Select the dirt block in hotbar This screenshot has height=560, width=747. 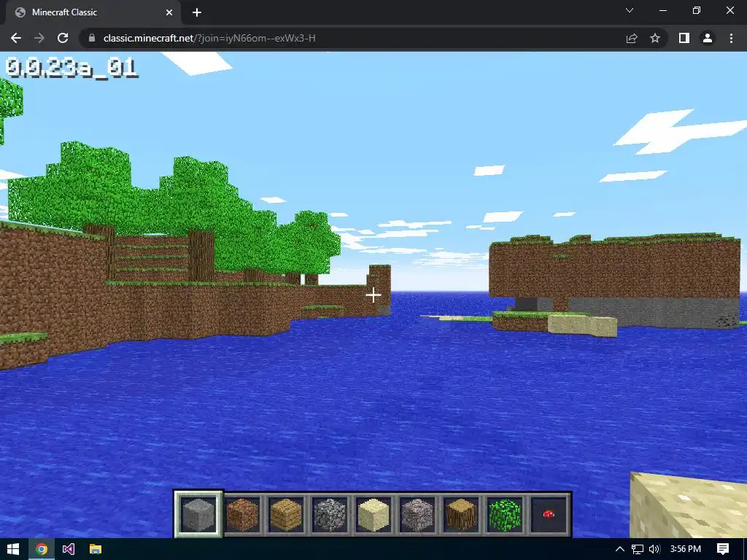pyautogui.click(x=242, y=514)
